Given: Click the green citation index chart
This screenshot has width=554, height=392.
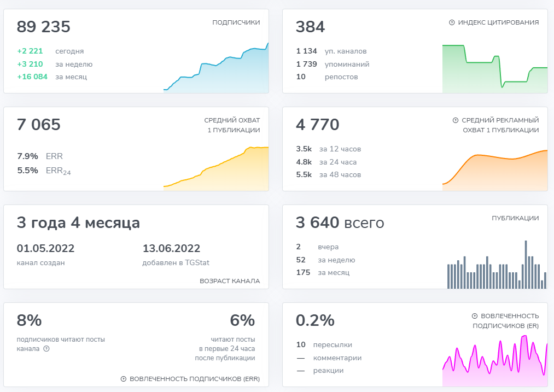Looking at the screenshot, I should [x=494, y=68].
